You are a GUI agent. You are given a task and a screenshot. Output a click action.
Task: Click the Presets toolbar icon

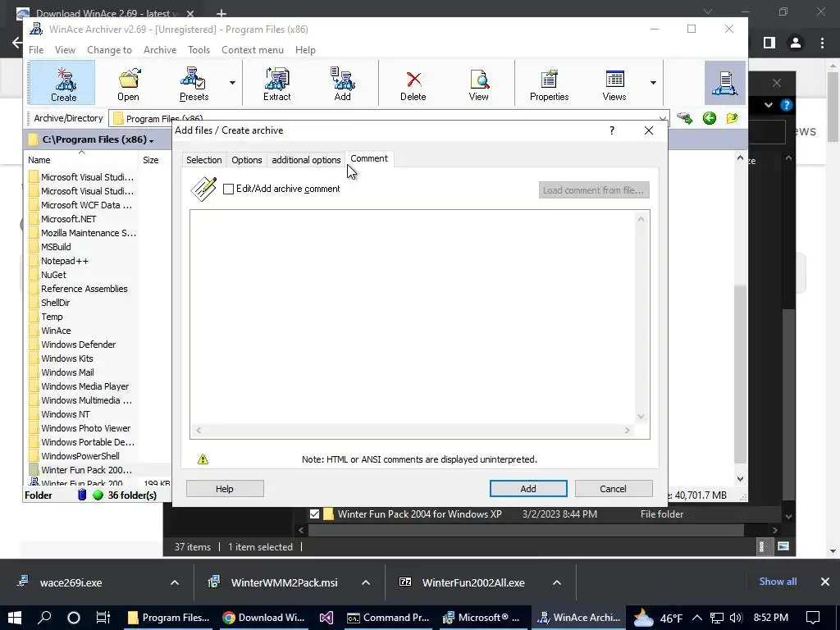[194, 83]
